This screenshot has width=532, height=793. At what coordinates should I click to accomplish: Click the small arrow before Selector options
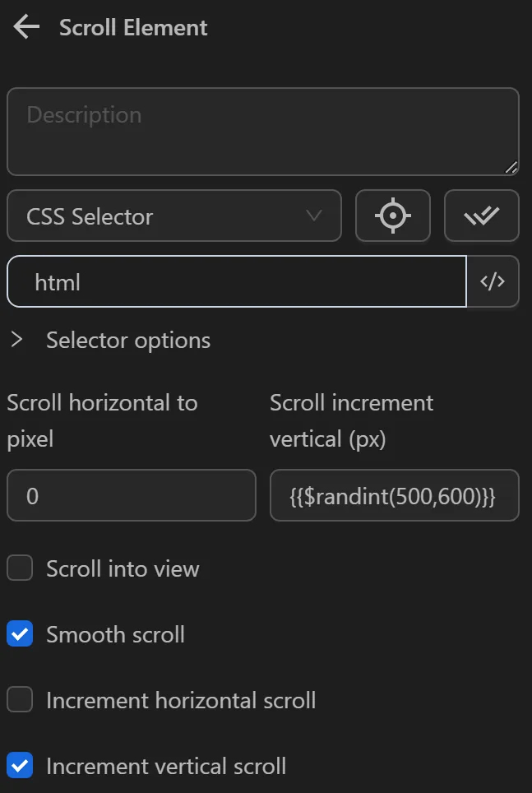[16, 340]
